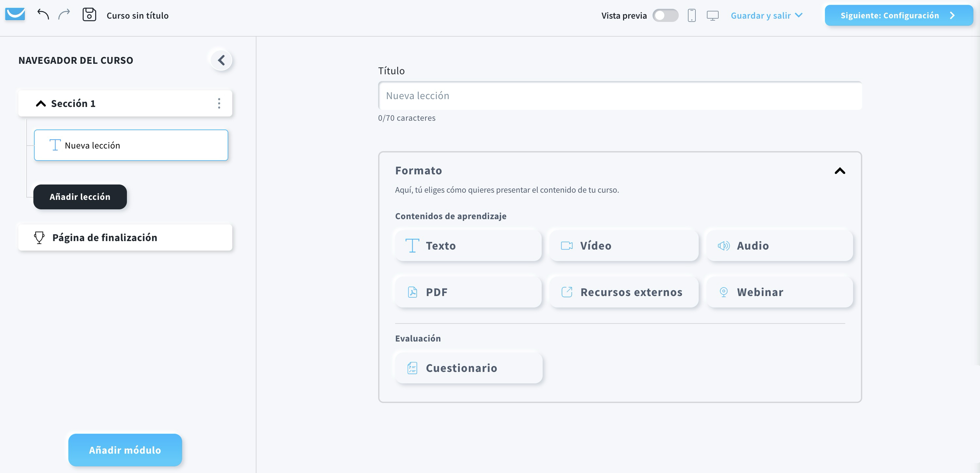Click the save icon next to the course title
Screen dimensions: 980x473
coord(90,14)
